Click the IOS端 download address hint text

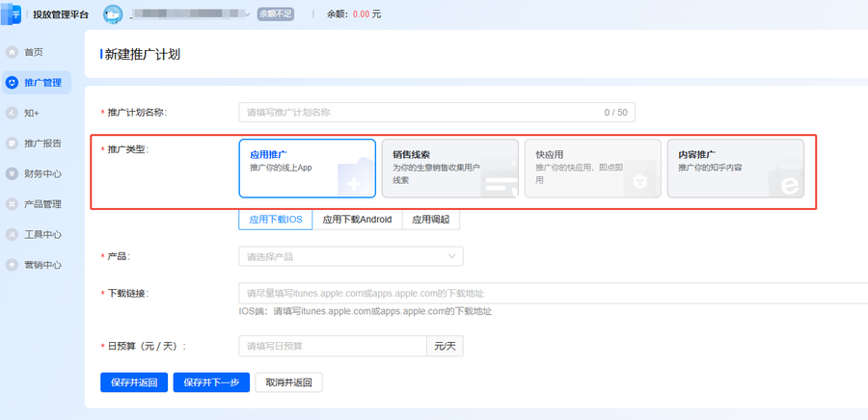(x=366, y=311)
